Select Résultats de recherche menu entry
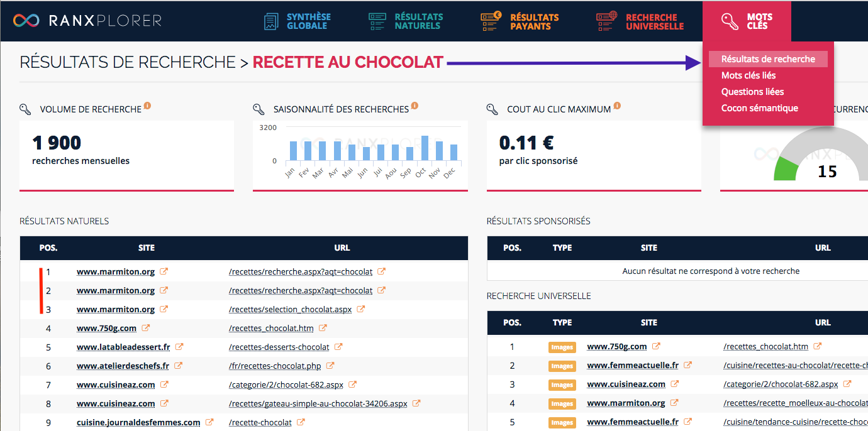Viewport: 868px width, 431px height. [x=768, y=59]
